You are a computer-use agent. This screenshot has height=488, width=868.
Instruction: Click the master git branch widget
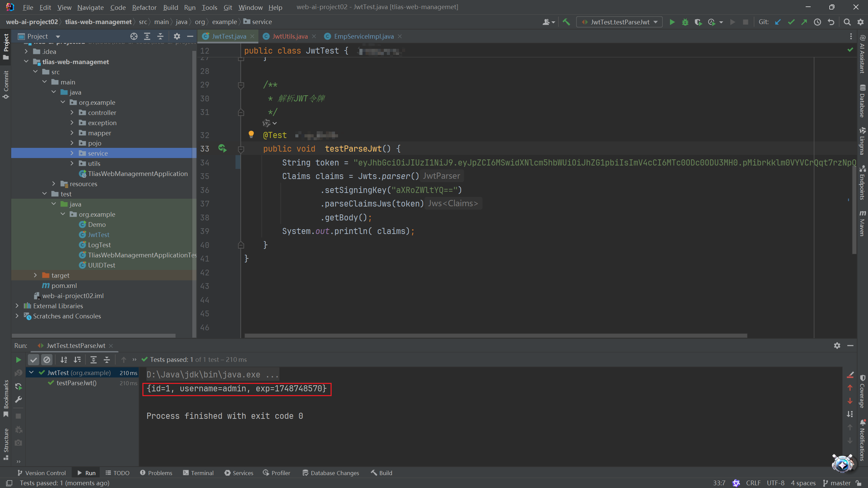pos(837,483)
